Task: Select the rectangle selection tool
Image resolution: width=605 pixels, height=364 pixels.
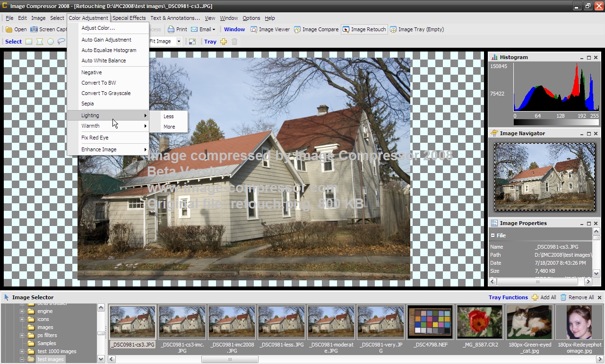Action: click(x=29, y=42)
